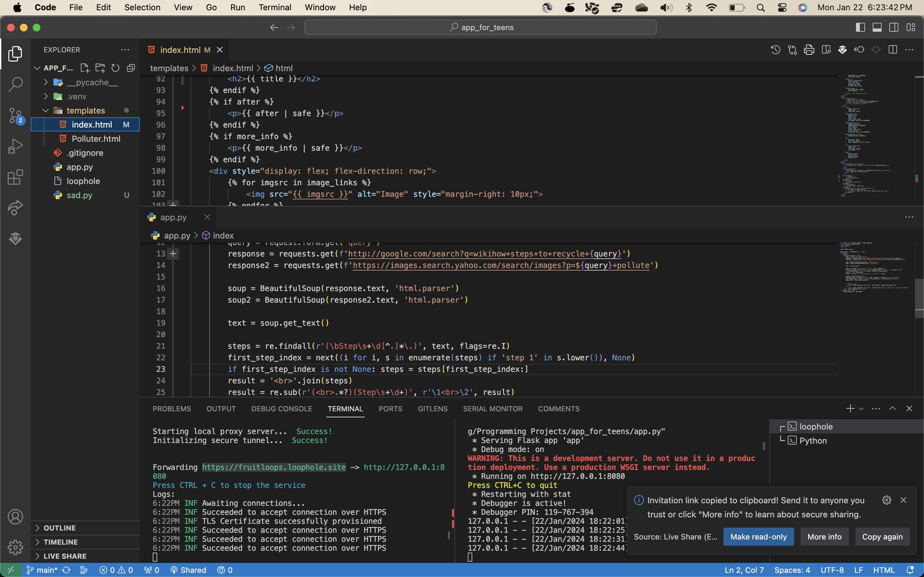Collapse the templates folder
Image resolution: width=924 pixels, height=577 pixels.
[46, 111]
